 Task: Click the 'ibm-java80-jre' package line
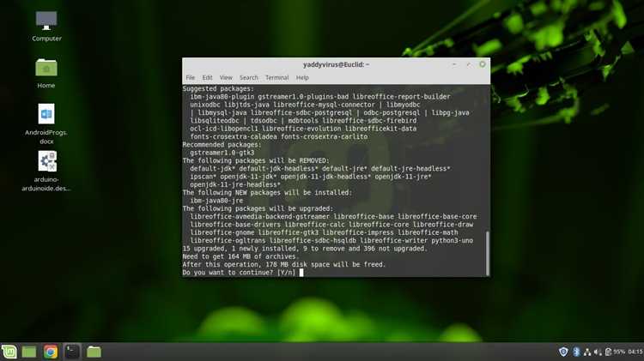pos(216,201)
